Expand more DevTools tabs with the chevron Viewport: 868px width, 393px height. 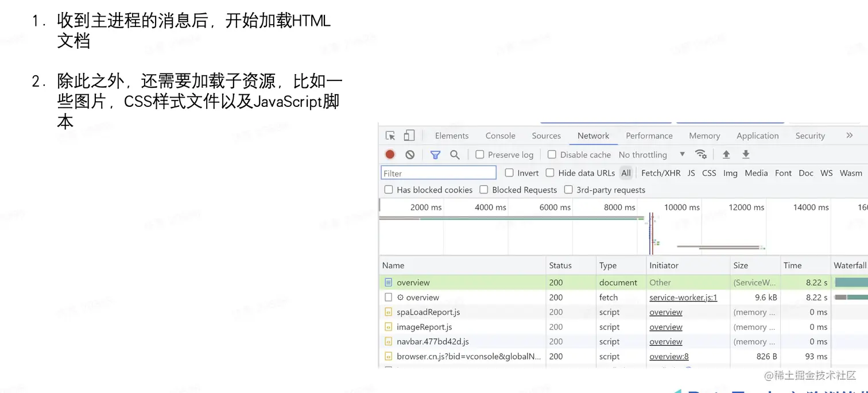[x=850, y=136]
